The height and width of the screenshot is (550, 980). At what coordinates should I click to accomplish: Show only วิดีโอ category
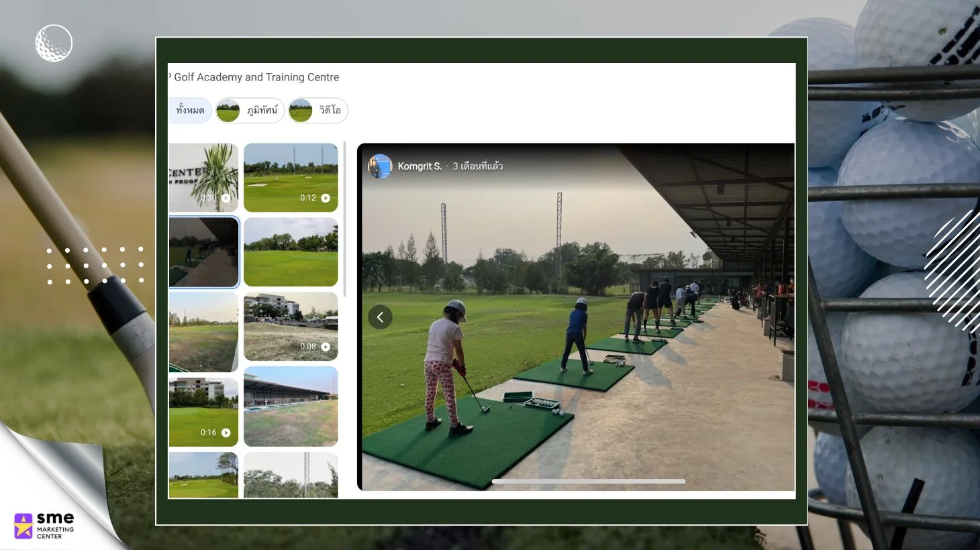318,111
